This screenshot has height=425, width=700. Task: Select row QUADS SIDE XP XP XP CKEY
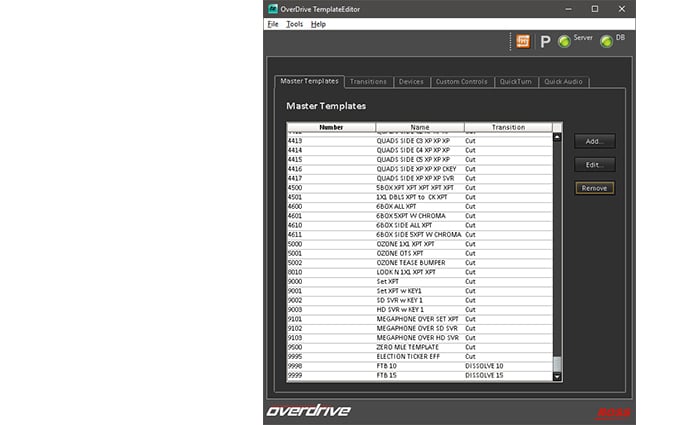[420, 169]
